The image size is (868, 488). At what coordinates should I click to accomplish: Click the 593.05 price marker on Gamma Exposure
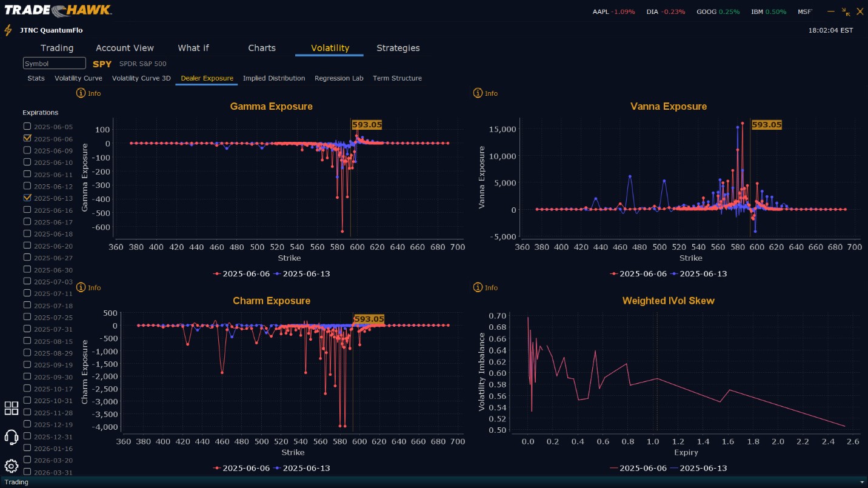click(x=367, y=125)
